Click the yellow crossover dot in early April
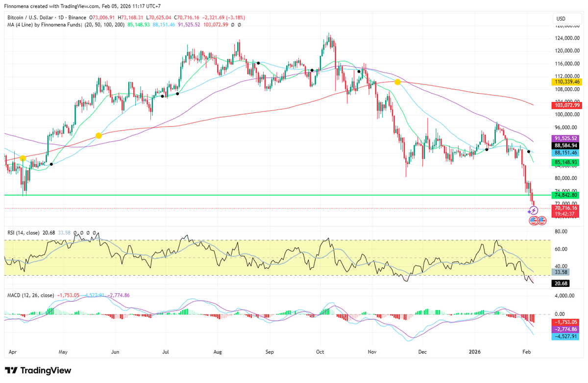Viewport: 588px width, 383px height. 23,158
